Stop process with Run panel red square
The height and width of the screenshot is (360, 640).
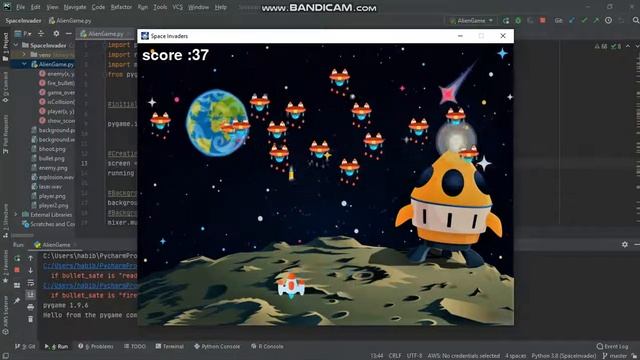pyautogui.click(x=17, y=270)
